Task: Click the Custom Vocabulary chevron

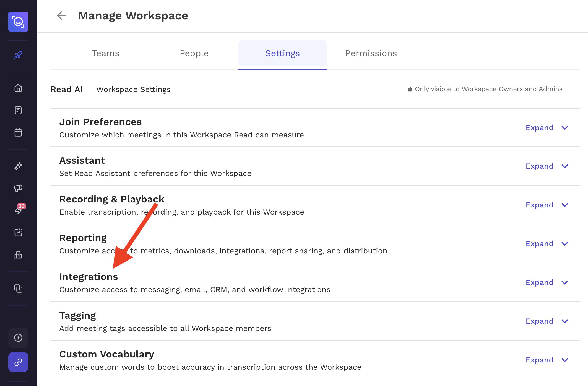Action: pyautogui.click(x=565, y=360)
